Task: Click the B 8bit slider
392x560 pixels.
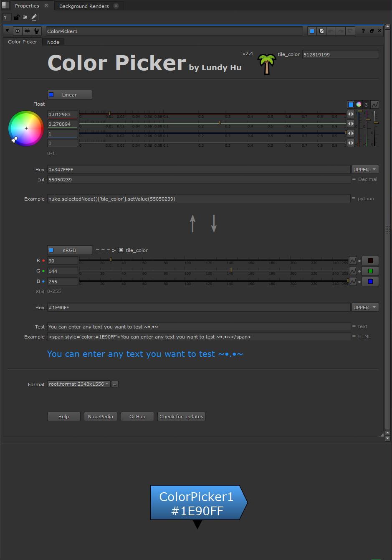Action: 214,281
